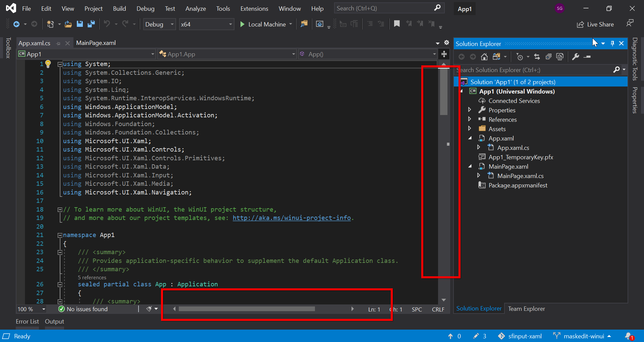
Task: Click the split editor icon above scrollbar
Action: coord(444,54)
